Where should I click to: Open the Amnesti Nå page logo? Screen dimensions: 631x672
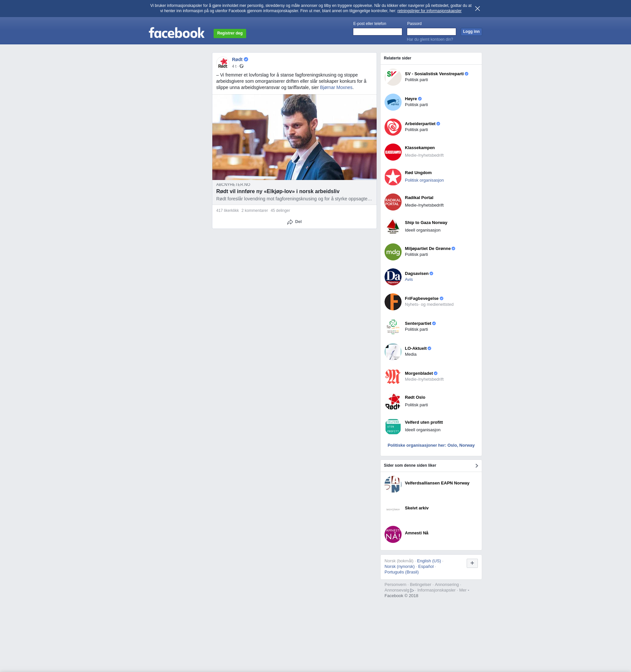coord(393,534)
